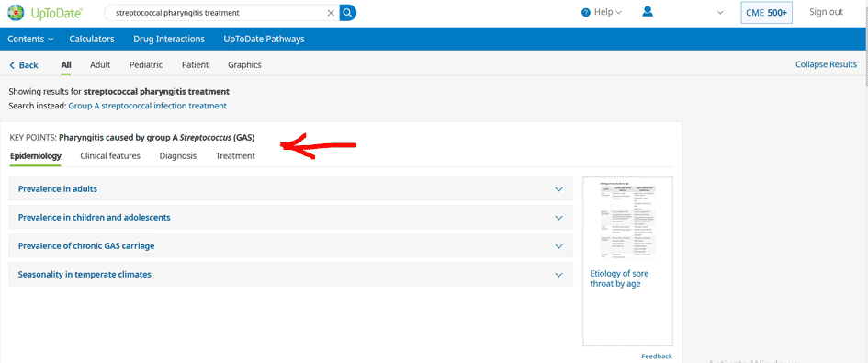Click the Help question mark icon
This screenshot has width=868, height=363.
[586, 12]
